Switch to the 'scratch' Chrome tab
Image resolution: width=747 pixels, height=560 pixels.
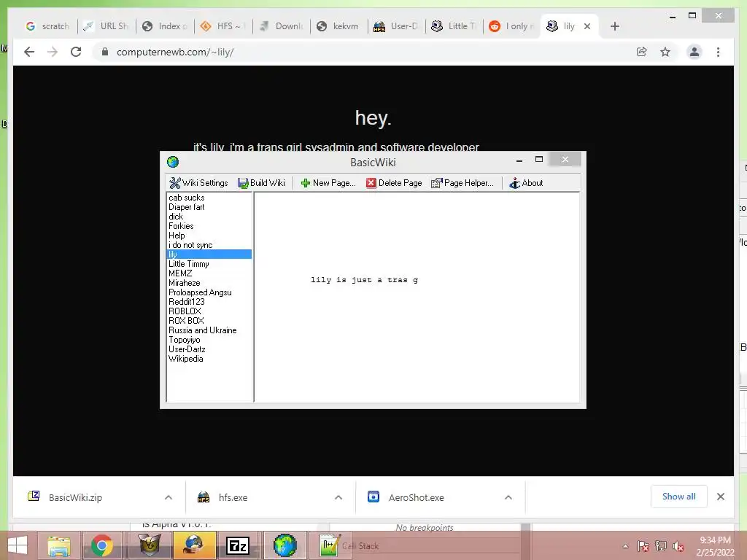tap(47, 26)
